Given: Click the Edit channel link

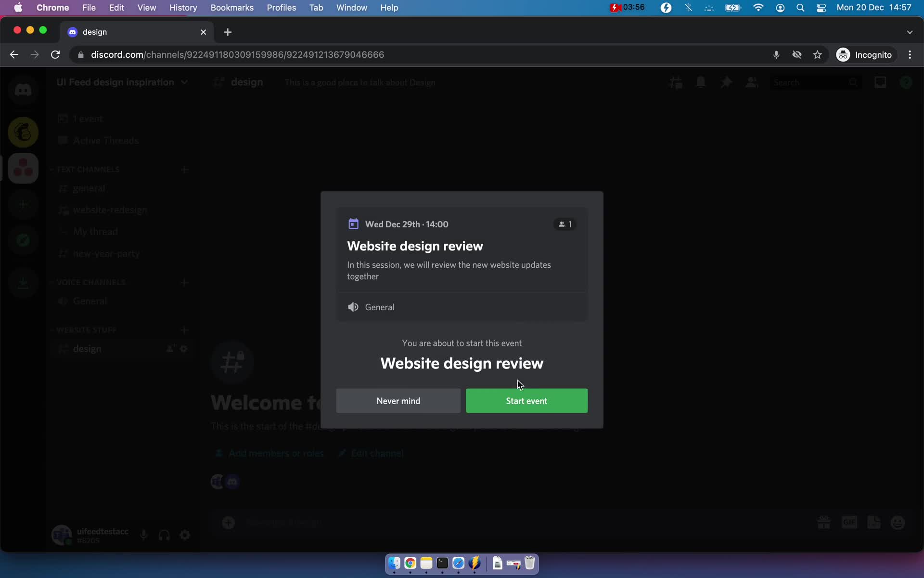Looking at the screenshot, I should coord(371,453).
